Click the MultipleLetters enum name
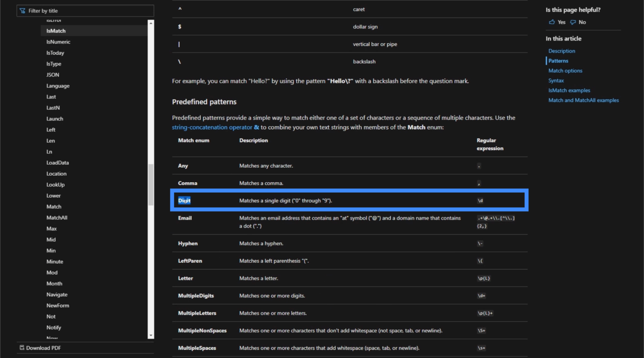The width and height of the screenshot is (644, 358). (197, 313)
